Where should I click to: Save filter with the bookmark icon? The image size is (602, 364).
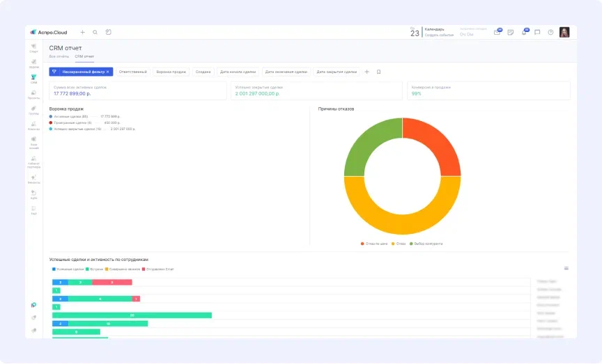(378, 72)
